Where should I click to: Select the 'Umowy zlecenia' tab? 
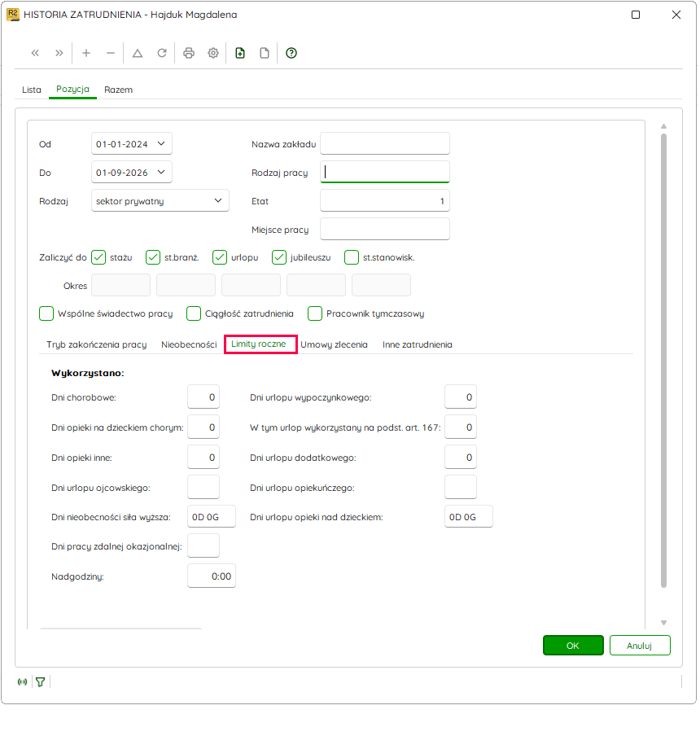pyautogui.click(x=334, y=344)
